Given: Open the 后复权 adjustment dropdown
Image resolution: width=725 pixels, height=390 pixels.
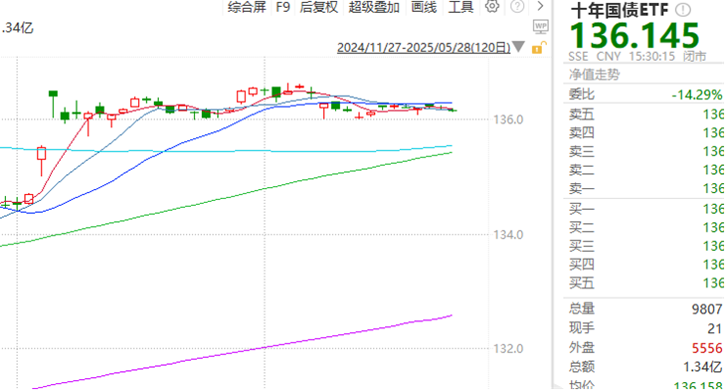Looking at the screenshot, I should (x=319, y=7).
